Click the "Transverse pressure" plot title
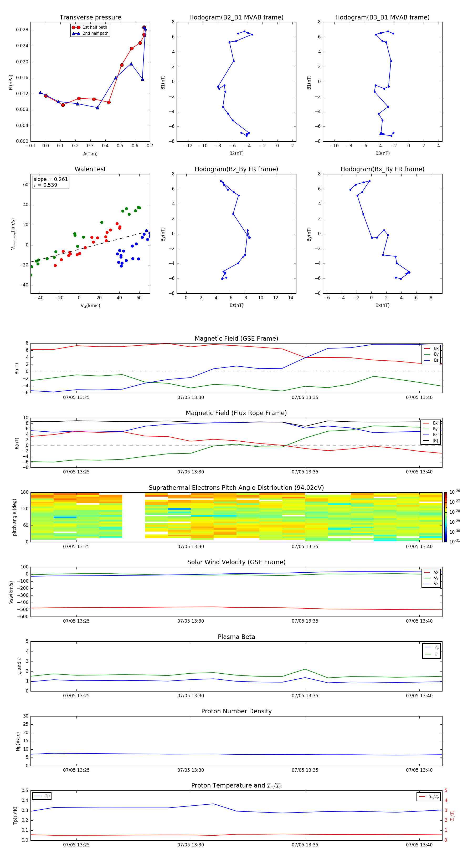Screen dimensions: 473x868 (x=90, y=18)
